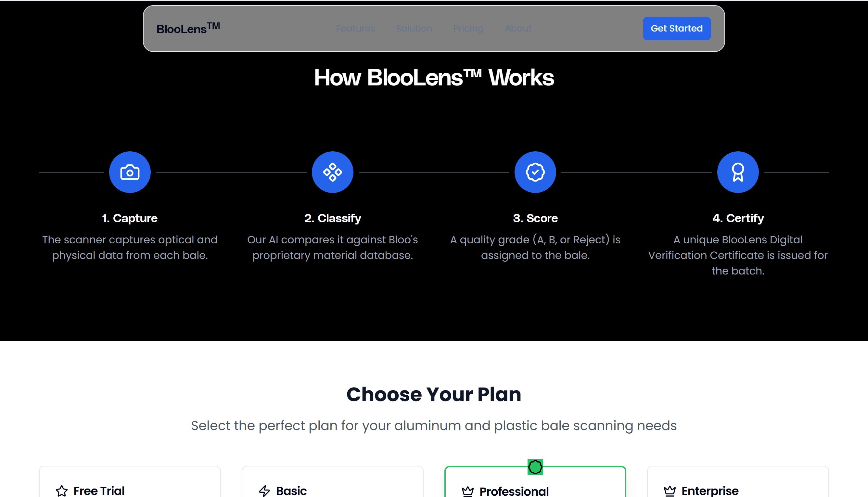This screenshot has height=497, width=868.
Task: Click the Certify step award ribbon icon
Action: [x=738, y=172]
